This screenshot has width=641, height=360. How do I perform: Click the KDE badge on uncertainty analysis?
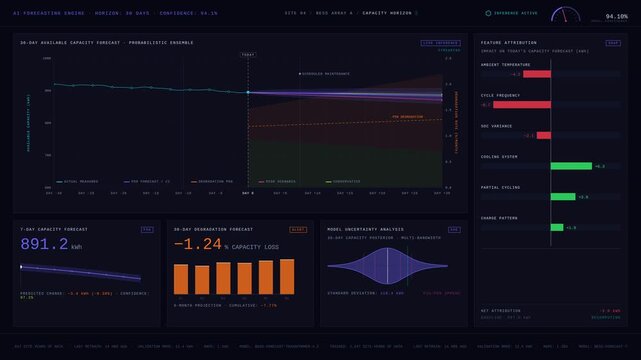point(454,230)
